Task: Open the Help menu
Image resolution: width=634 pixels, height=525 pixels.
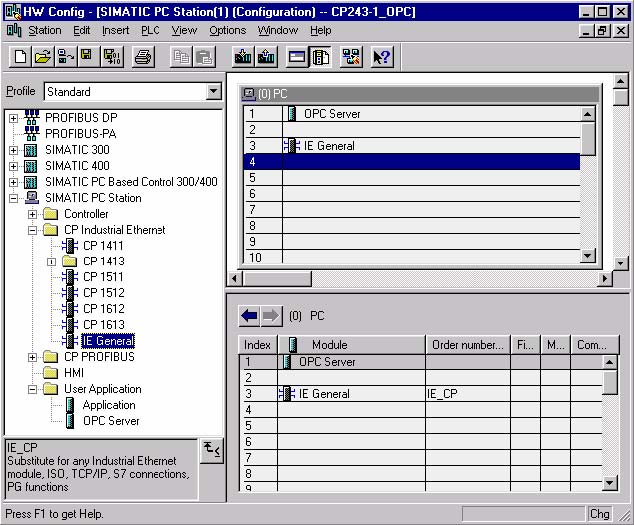Action: point(321,30)
